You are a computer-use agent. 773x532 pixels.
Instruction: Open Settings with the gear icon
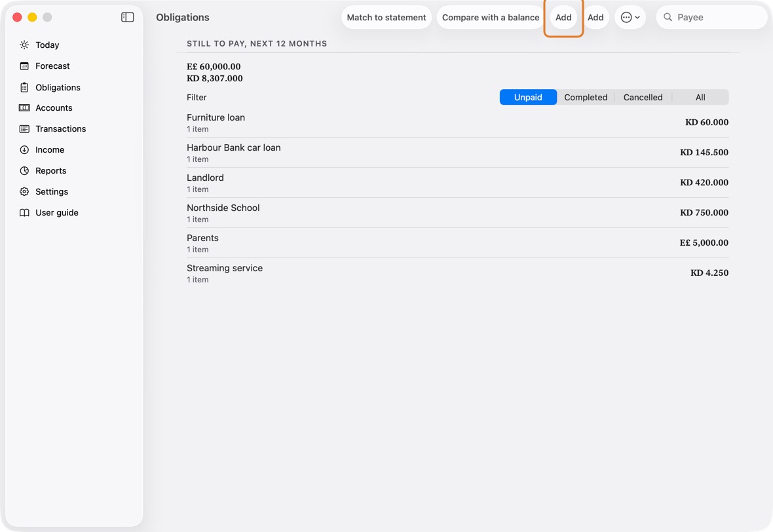click(x=24, y=192)
